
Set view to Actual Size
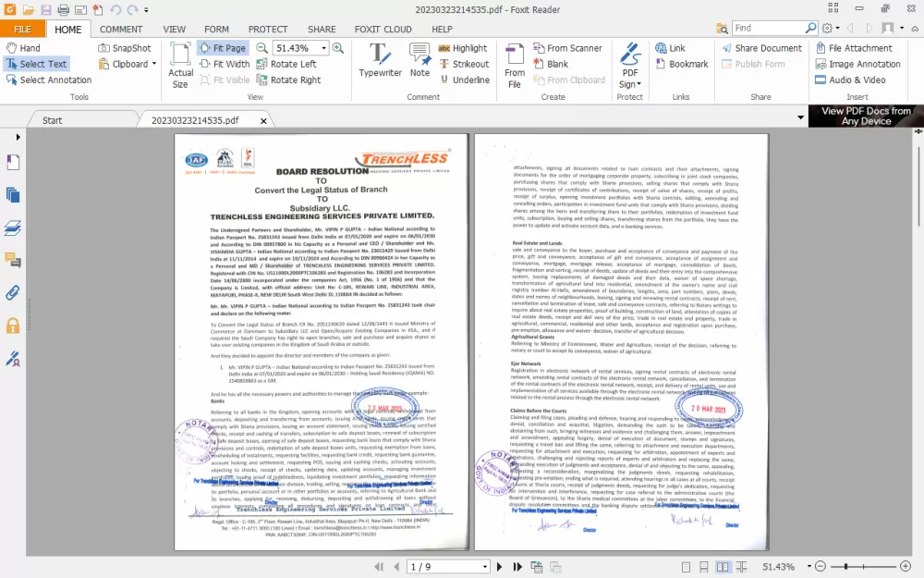tap(180, 66)
